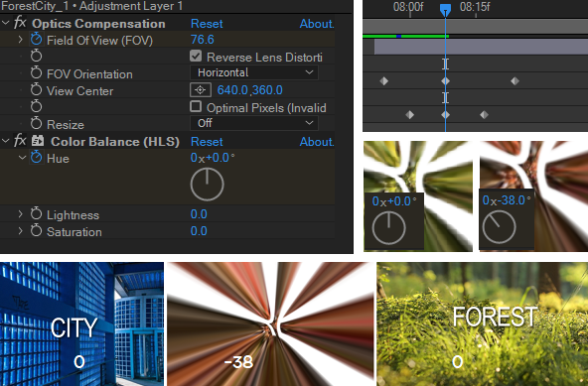Toggle the Field Of View stopwatch
Screen dimensions: 588x386
coord(37,39)
